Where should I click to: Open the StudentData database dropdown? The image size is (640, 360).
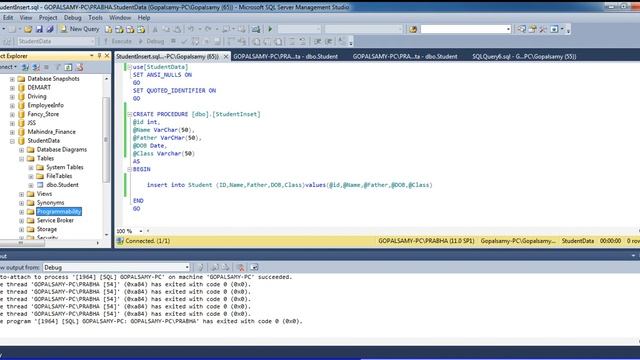pyautogui.click(x=92, y=41)
